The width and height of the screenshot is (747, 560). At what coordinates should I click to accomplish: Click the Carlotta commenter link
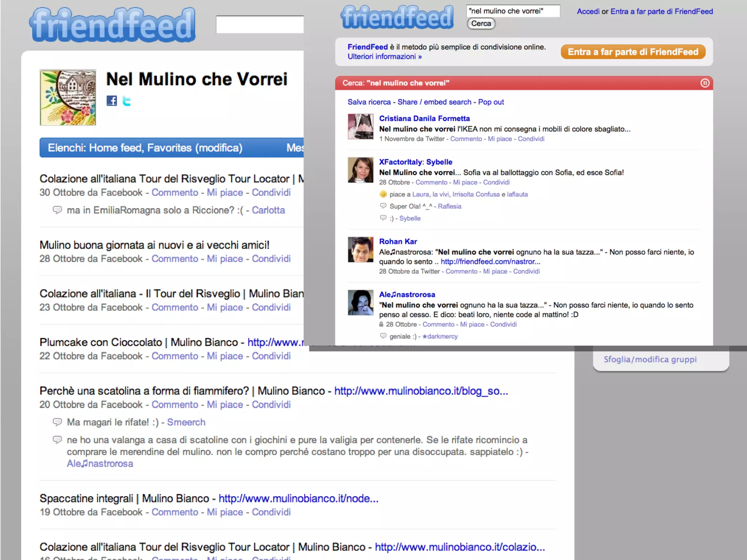(268, 210)
